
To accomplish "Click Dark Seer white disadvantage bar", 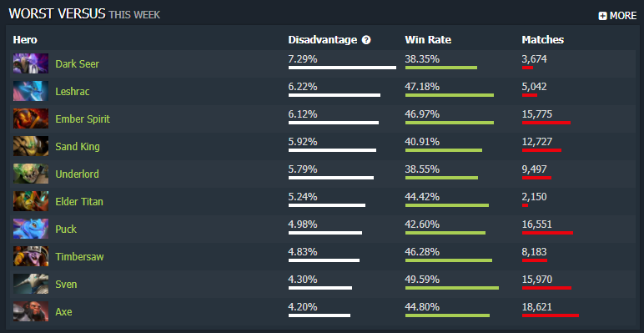I will coord(342,68).
